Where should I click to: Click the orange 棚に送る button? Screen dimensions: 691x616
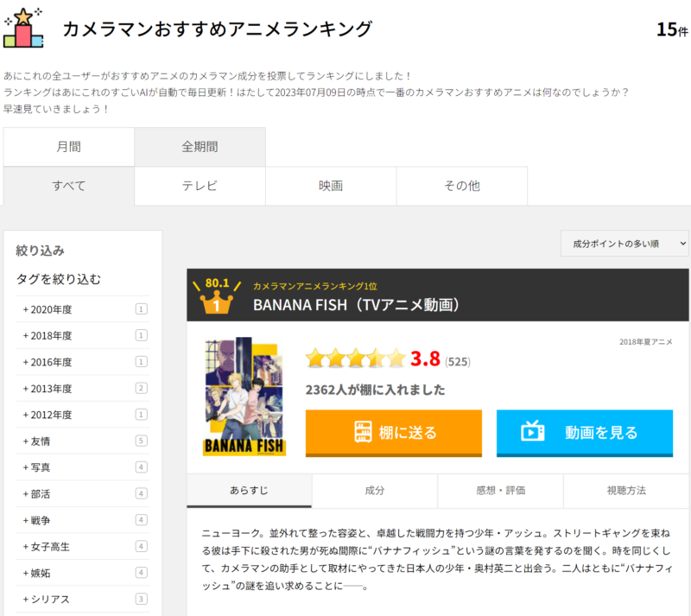[x=394, y=433]
